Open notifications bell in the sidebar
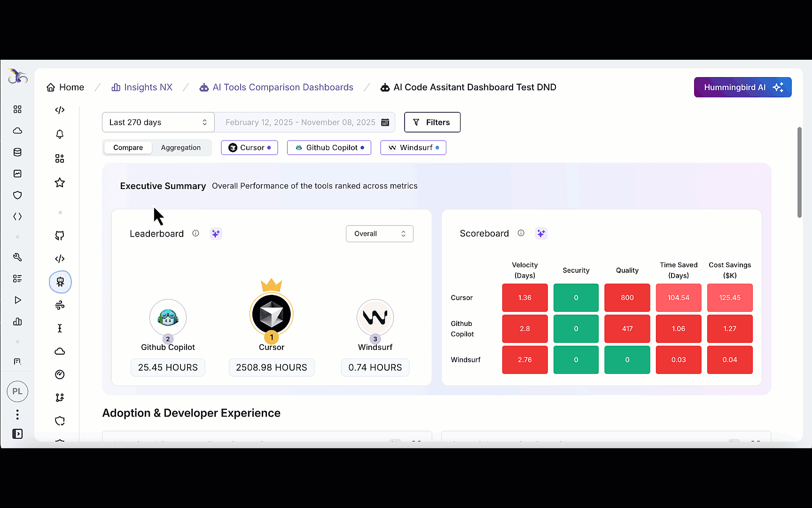The height and width of the screenshot is (508, 812). click(x=60, y=135)
